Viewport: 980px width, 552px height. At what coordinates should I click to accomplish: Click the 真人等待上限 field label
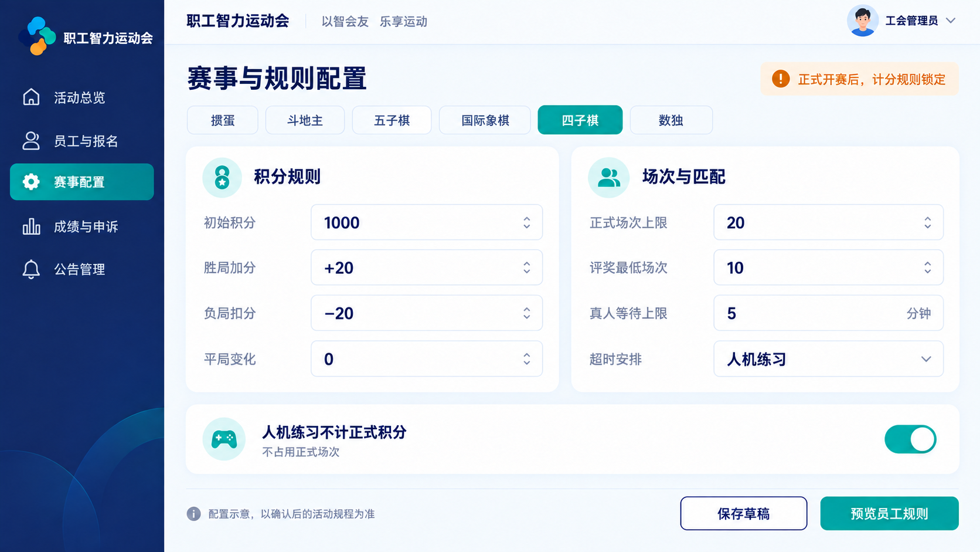pyautogui.click(x=628, y=313)
